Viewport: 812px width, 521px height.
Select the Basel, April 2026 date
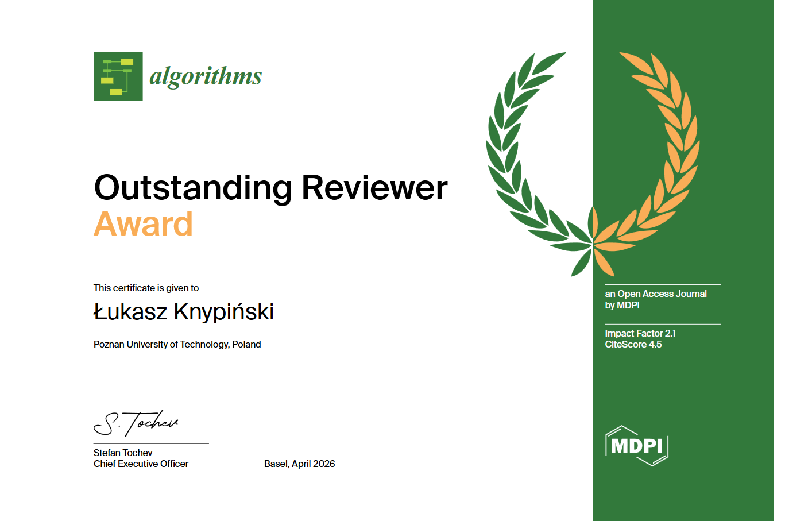click(x=299, y=464)
